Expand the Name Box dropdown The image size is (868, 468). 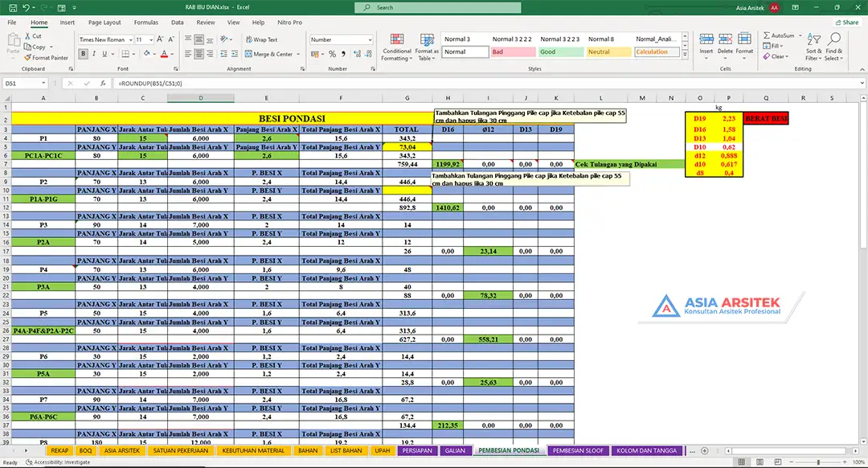[x=43, y=83]
